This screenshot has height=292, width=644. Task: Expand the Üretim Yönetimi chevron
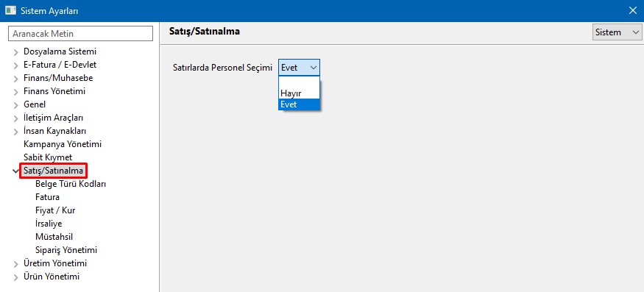16,264
